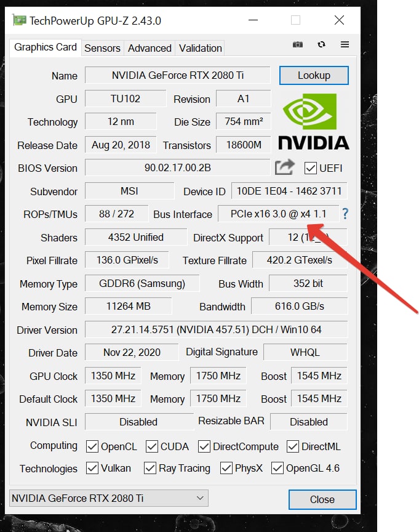Click the Name field NVIDIA GeForce RTX 2080 Ti
The image size is (419, 532).
click(x=178, y=75)
